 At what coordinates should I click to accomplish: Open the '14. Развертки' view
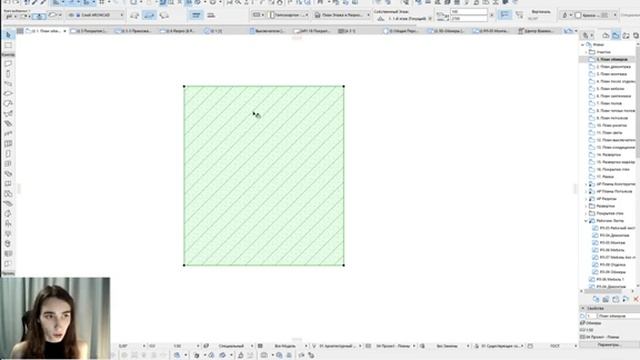tap(609, 155)
